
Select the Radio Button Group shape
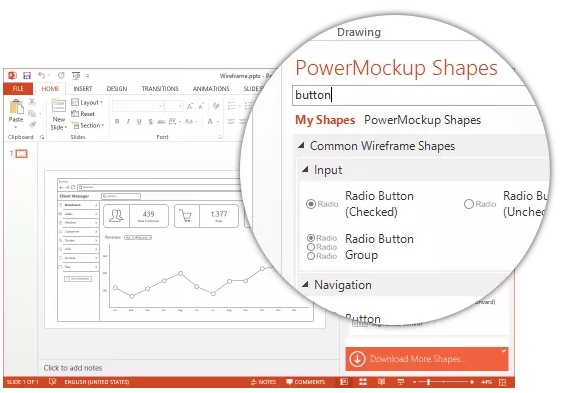tap(360, 247)
